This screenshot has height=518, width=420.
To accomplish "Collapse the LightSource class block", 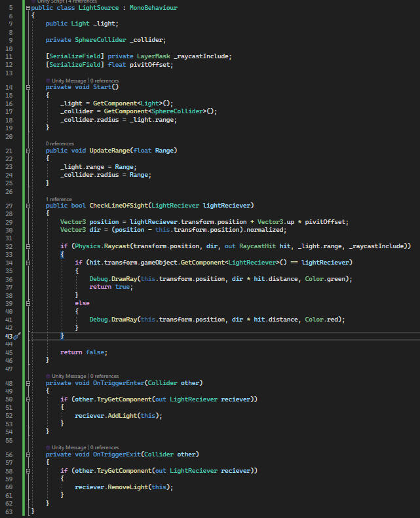I will pyautogui.click(x=28, y=7).
